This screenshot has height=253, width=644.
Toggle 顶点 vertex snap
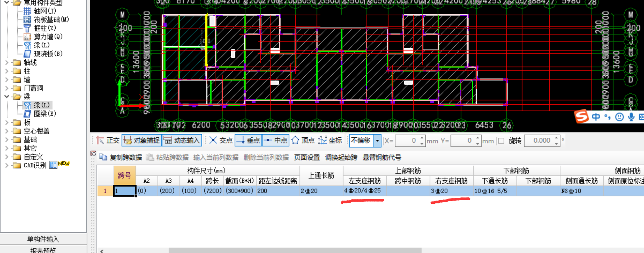(x=303, y=141)
